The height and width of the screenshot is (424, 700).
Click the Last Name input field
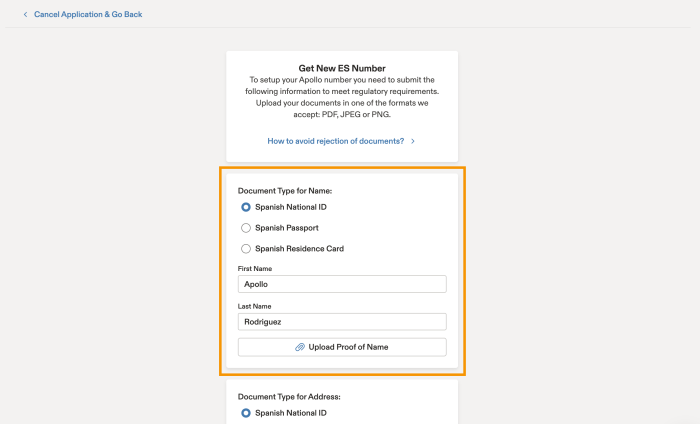(x=342, y=322)
